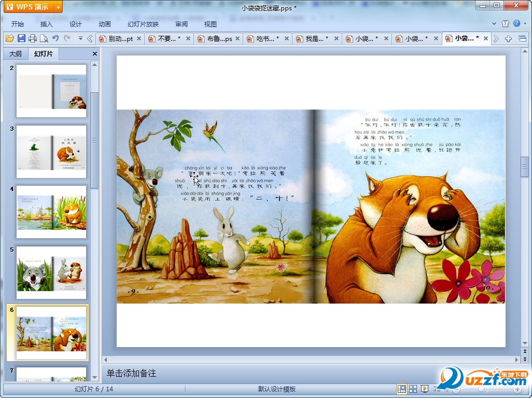Select slide 4 thumbnail
The image size is (532, 398).
pyautogui.click(x=51, y=212)
